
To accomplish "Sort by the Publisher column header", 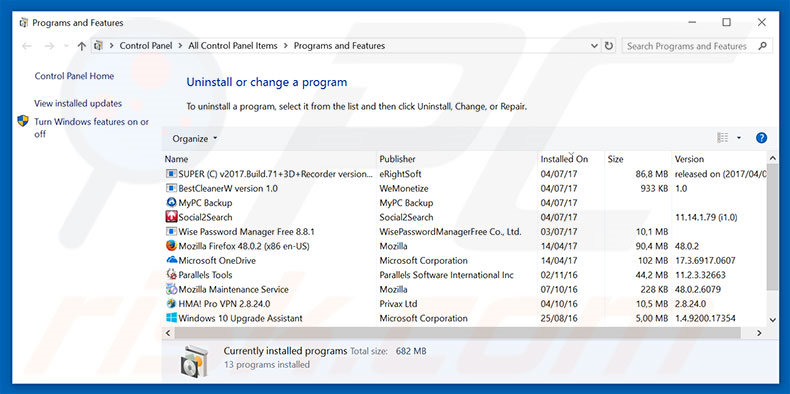I will coord(457,159).
